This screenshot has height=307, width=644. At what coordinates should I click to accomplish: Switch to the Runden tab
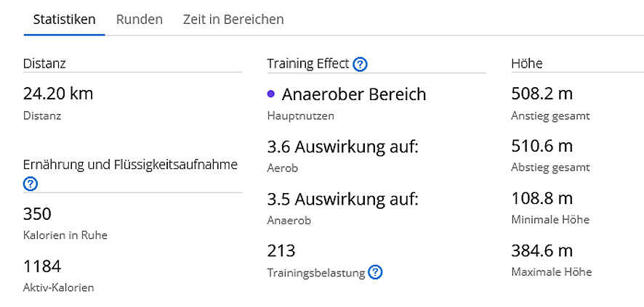tap(140, 20)
